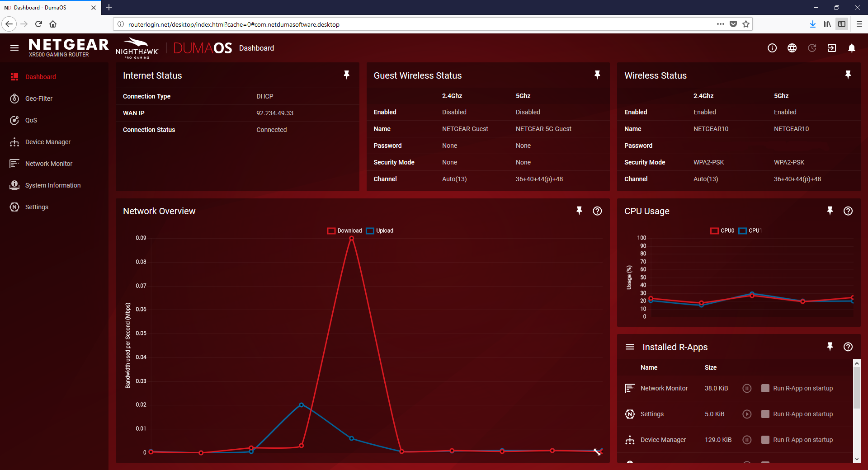The height and width of the screenshot is (470, 868).
Task: Click the Settings N icon in the sidebar
Action: tap(14, 207)
